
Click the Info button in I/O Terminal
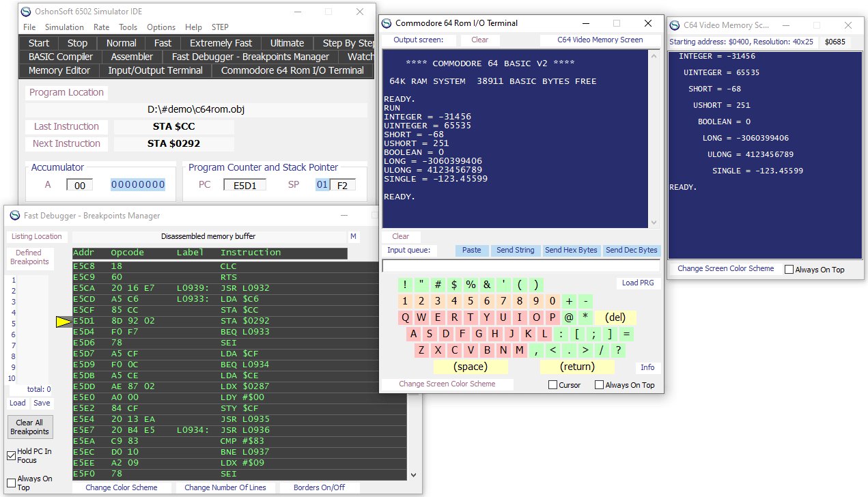(x=647, y=367)
